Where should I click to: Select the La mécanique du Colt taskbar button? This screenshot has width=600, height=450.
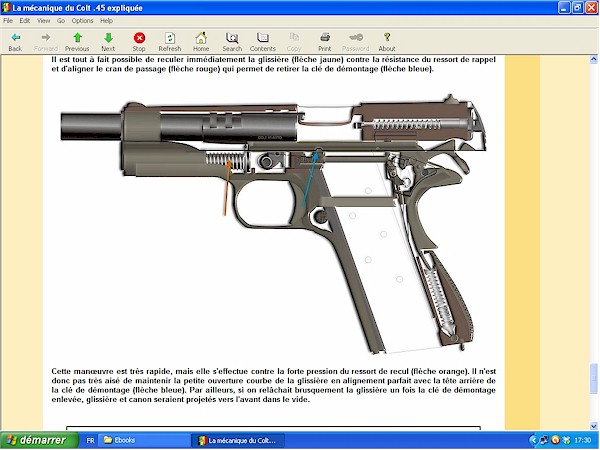coord(238,440)
